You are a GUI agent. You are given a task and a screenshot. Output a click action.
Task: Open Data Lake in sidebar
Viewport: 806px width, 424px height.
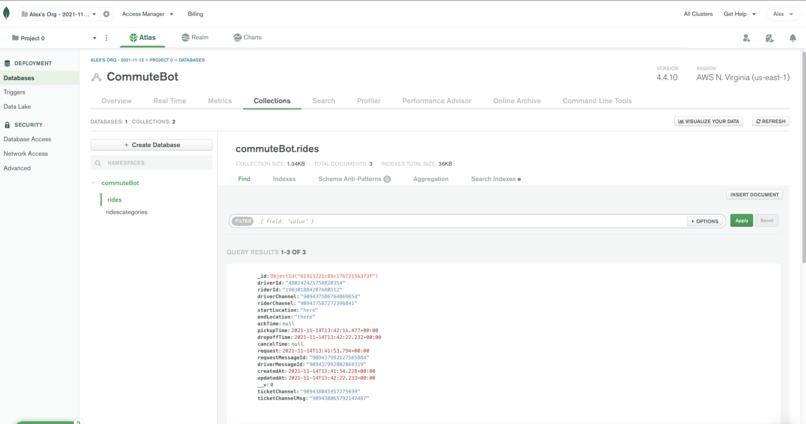17,107
